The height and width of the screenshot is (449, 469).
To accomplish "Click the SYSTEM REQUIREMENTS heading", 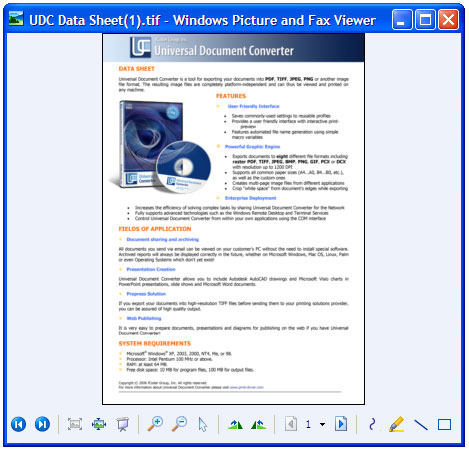I will click(155, 344).
